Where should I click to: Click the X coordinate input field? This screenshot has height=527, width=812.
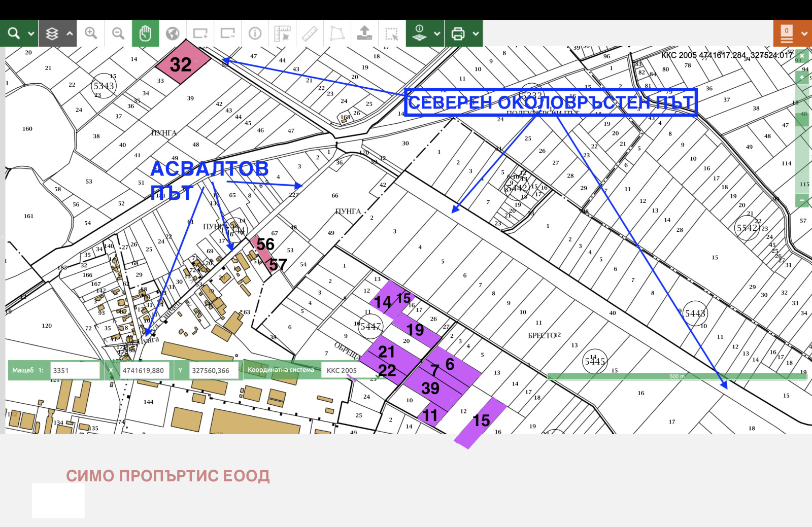145,370
